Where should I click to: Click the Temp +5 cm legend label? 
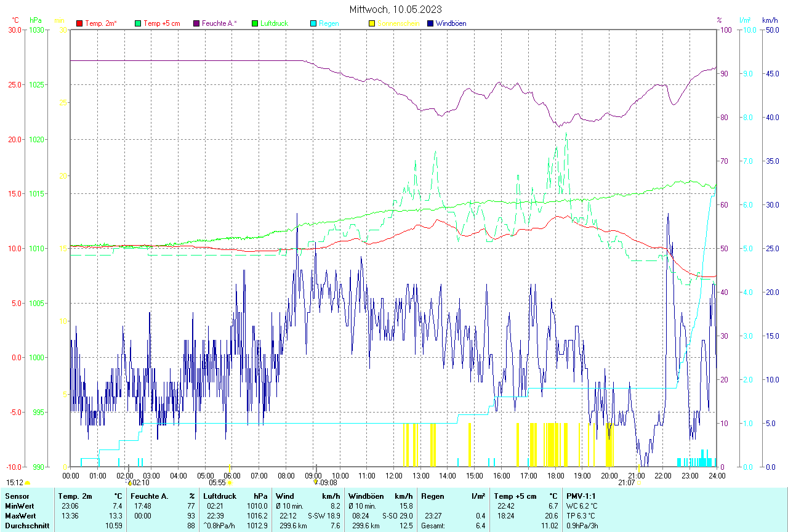pos(162,23)
